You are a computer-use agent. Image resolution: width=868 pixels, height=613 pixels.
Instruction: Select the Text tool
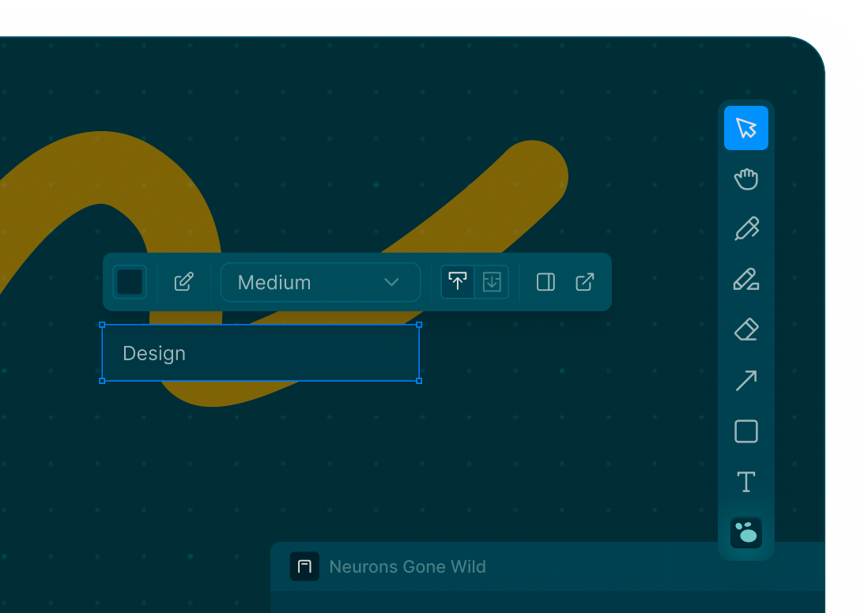click(745, 482)
